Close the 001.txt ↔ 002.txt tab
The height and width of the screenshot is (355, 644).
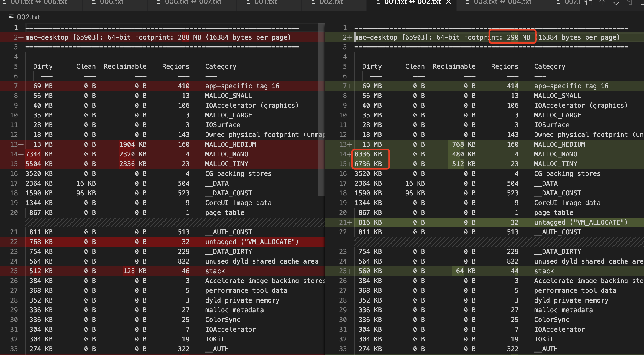click(449, 2)
